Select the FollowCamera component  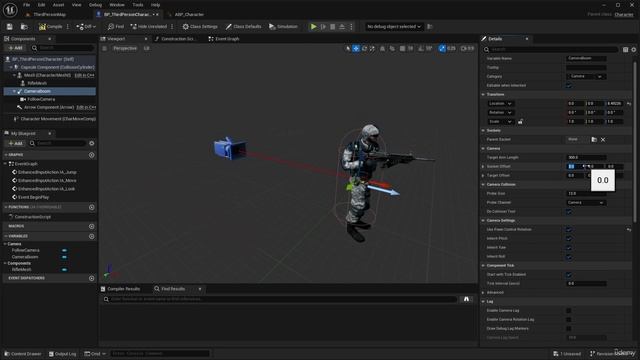[41, 99]
